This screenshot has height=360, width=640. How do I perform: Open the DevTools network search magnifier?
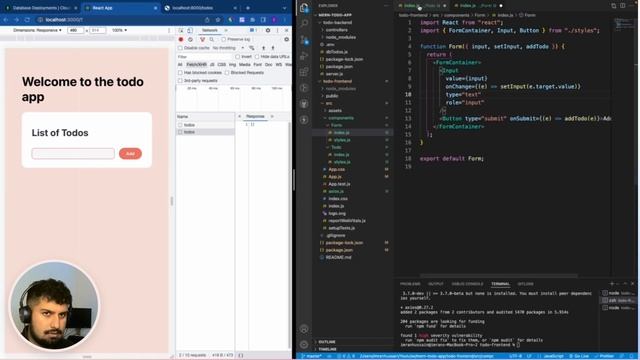(212, 40)
